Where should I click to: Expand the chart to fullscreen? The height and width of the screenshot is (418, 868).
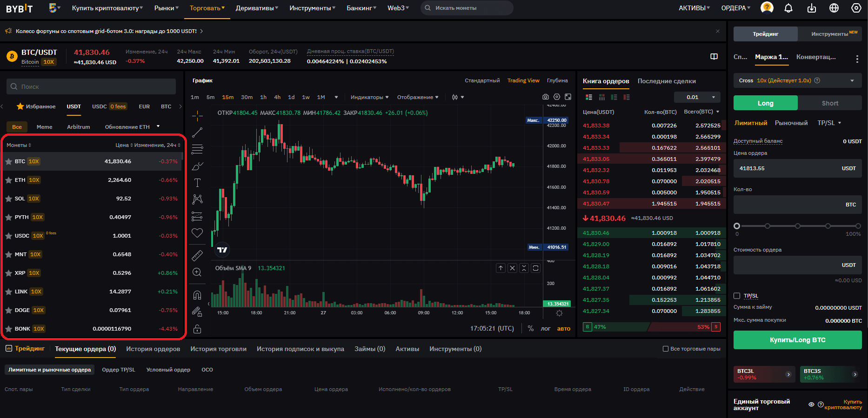tap(568, 97)
